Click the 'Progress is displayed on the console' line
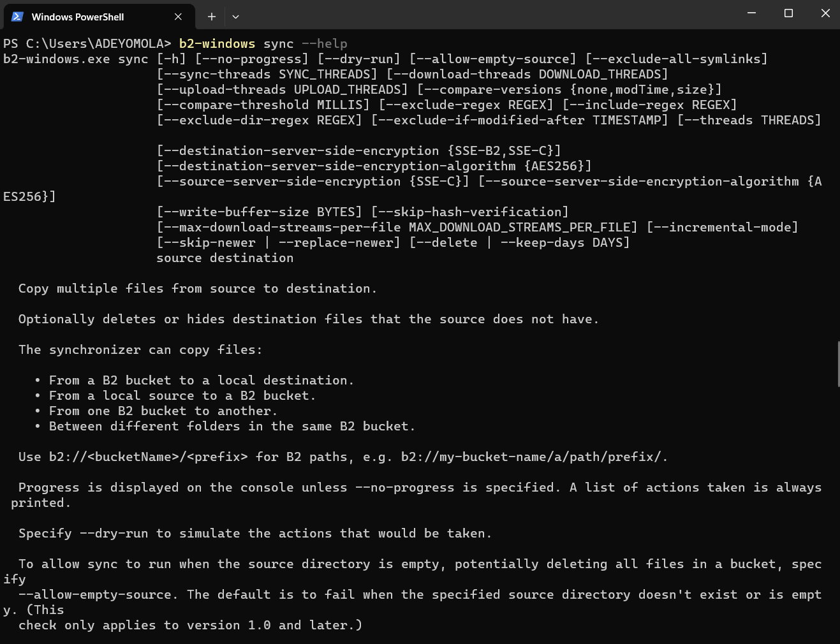Image resolution: width=840 pixels, height=644 pixels. tap(420, 487)
